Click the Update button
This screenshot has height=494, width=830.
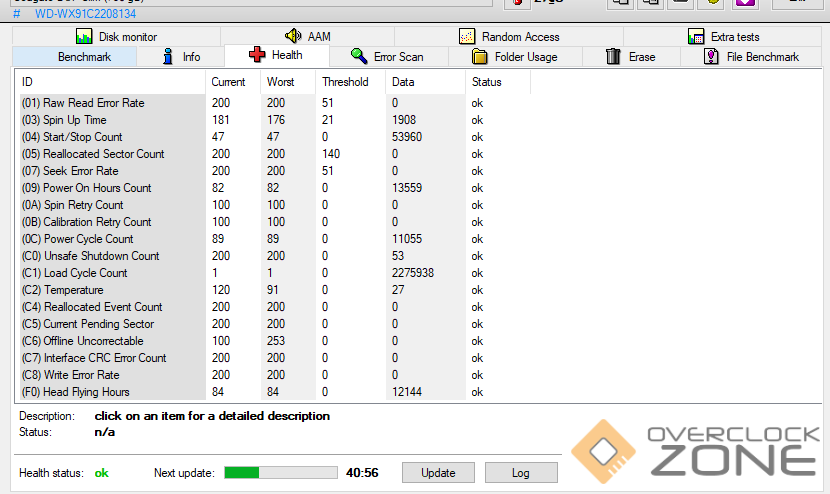[438, 473]
